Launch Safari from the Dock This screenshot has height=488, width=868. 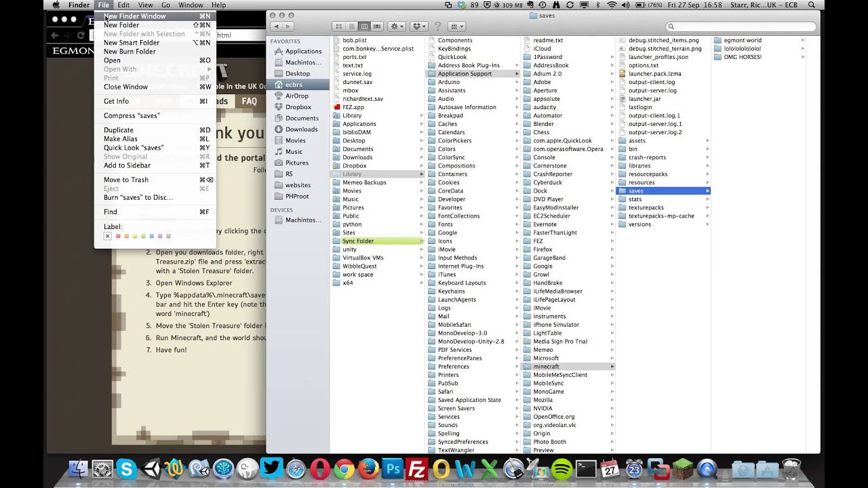(x=296, y=469)
